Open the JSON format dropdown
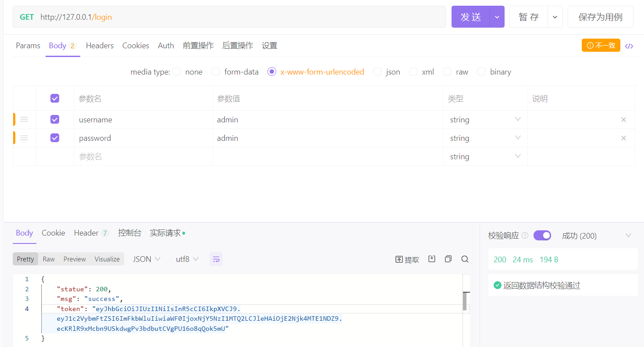Image resolution: width=644 pixels, height=347 pixels. pos(146,259)
